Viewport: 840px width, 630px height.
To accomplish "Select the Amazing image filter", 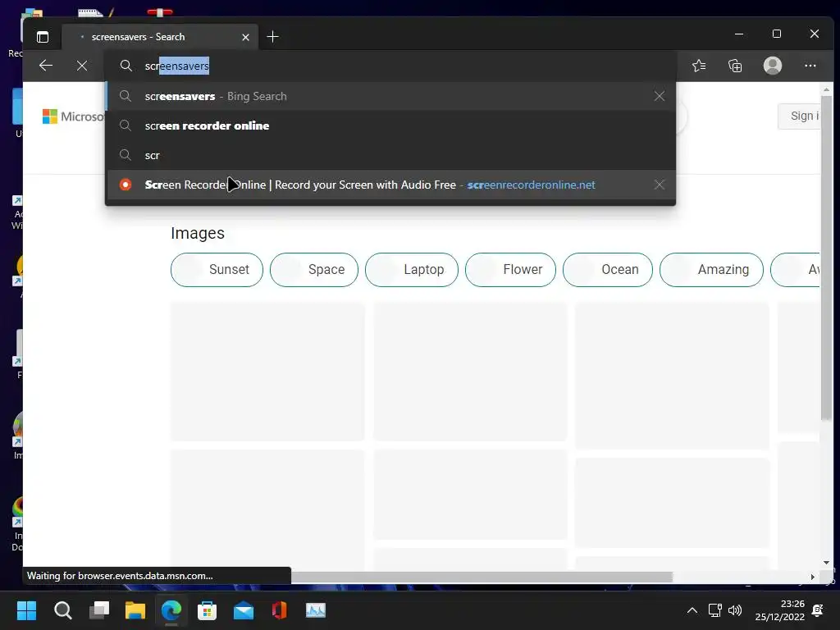I will click(x=711, y=269).
